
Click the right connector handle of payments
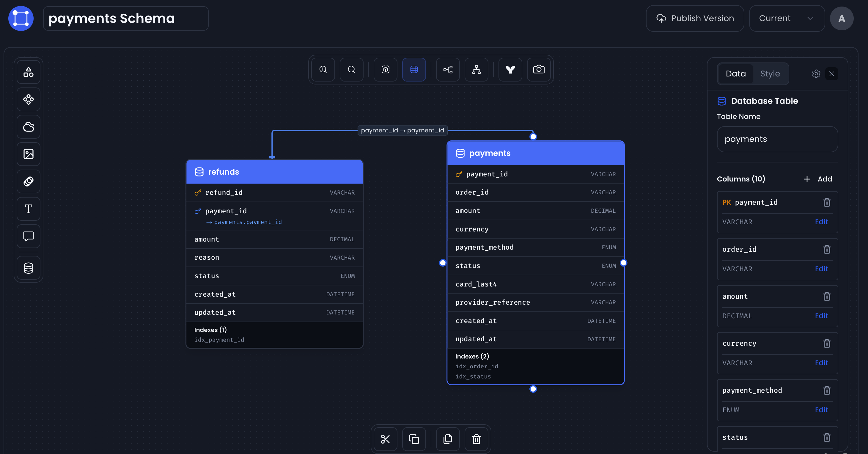[624, 263]
